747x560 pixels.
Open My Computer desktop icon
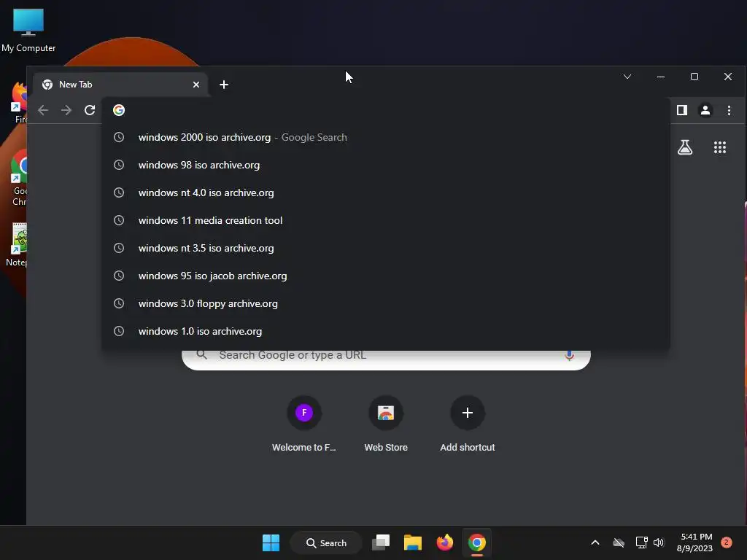pos(28,30)
